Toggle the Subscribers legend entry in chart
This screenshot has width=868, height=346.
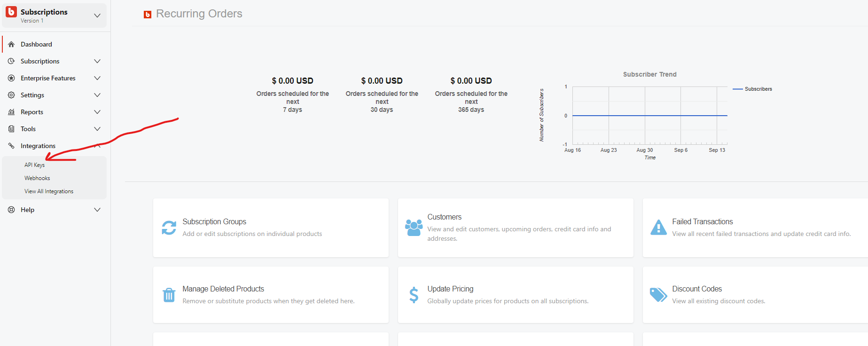click(752, 89)
